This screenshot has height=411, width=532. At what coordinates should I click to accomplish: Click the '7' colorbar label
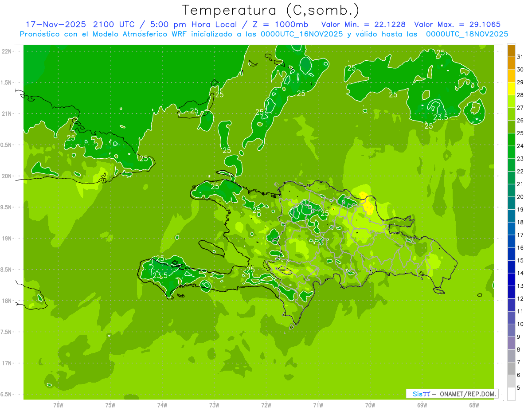519,362
